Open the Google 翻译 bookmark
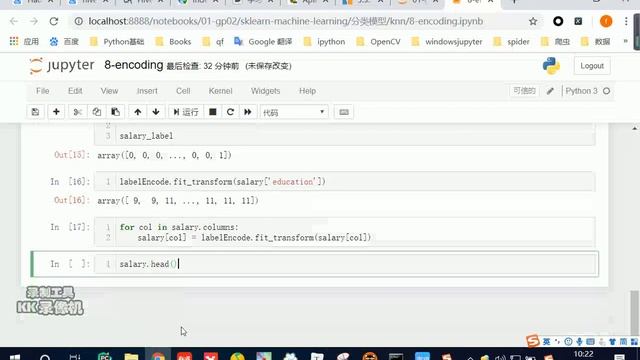The width and height of the screenshot is (640, 360). point(263,41)
